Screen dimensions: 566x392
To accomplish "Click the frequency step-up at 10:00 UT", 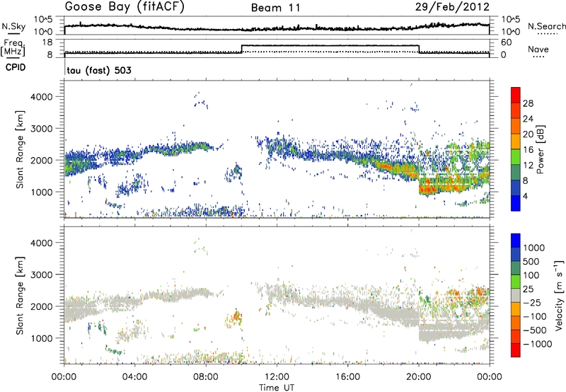I will point(241,49).
